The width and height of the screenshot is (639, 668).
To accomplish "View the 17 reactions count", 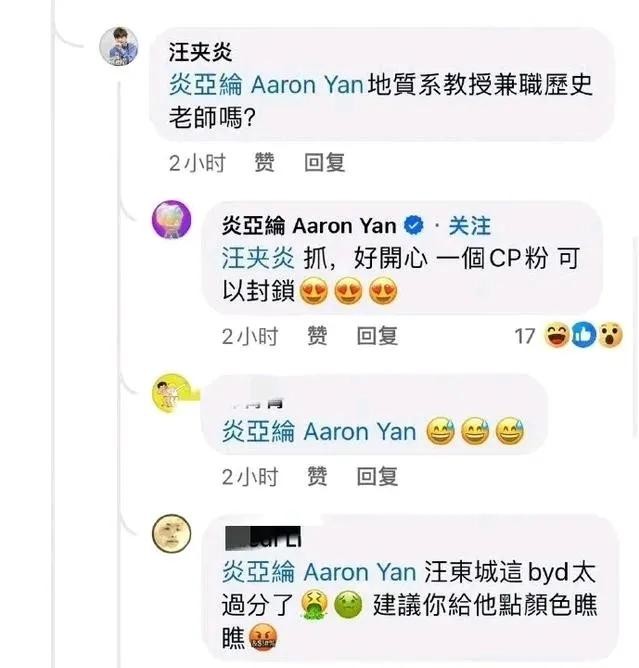I will coord(525,336).
